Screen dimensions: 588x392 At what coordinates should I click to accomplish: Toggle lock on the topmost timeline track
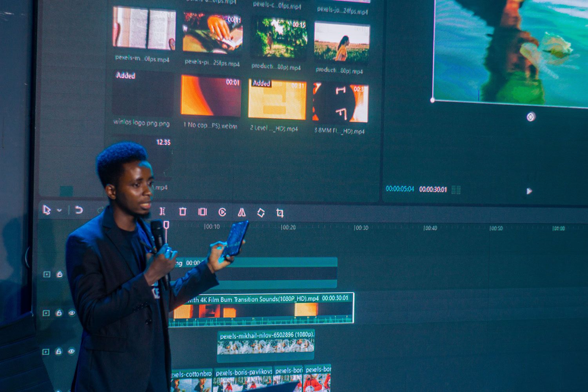tap(59, 274)
